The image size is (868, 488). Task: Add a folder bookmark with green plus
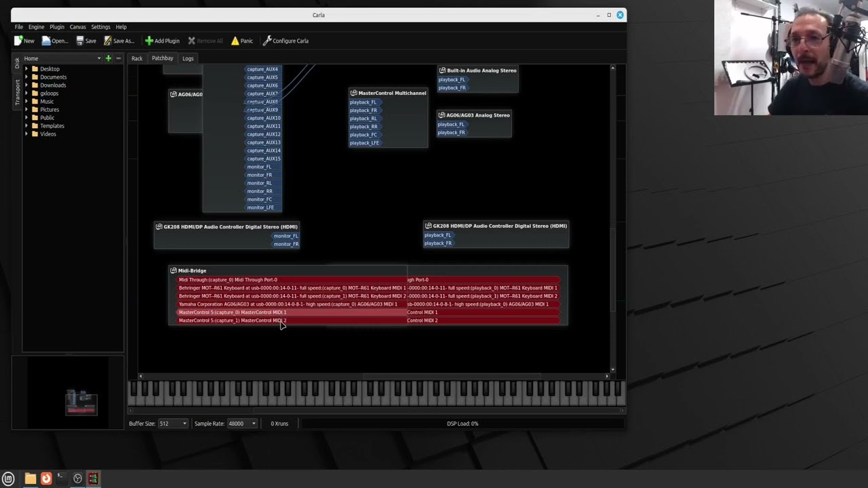pos(108,58)
